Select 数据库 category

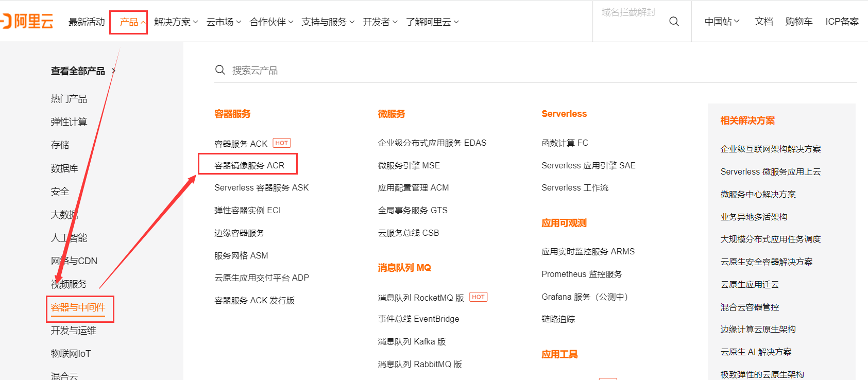tap(65, 168)
